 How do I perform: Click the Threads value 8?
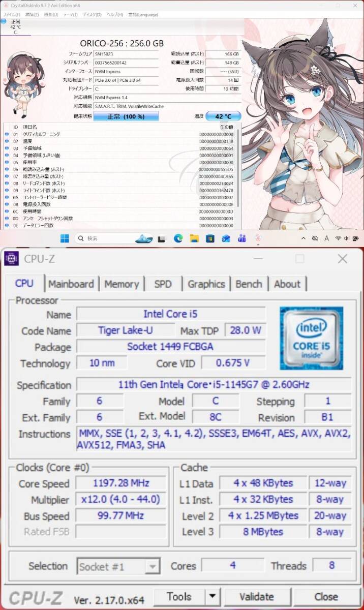pos(331,565)
